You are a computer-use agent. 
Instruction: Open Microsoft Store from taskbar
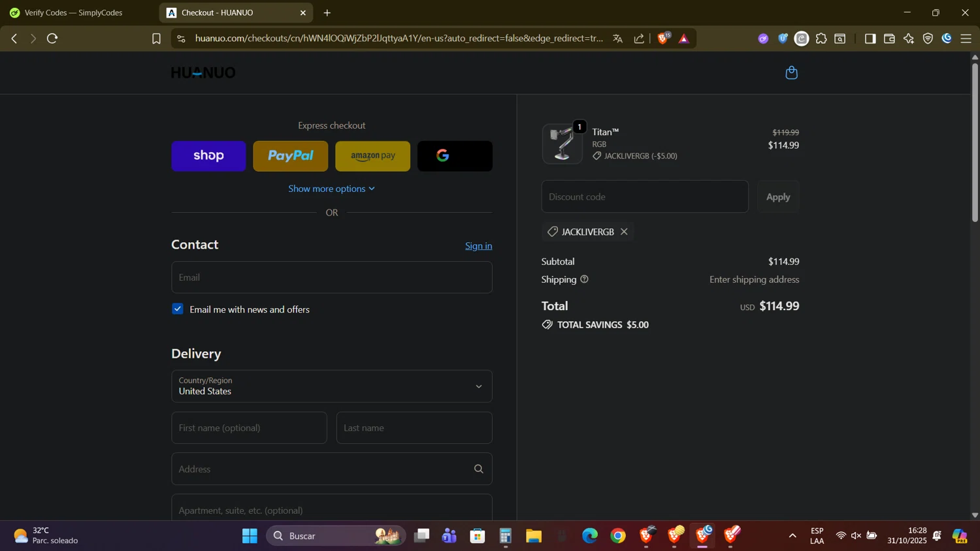click(478, 536)
